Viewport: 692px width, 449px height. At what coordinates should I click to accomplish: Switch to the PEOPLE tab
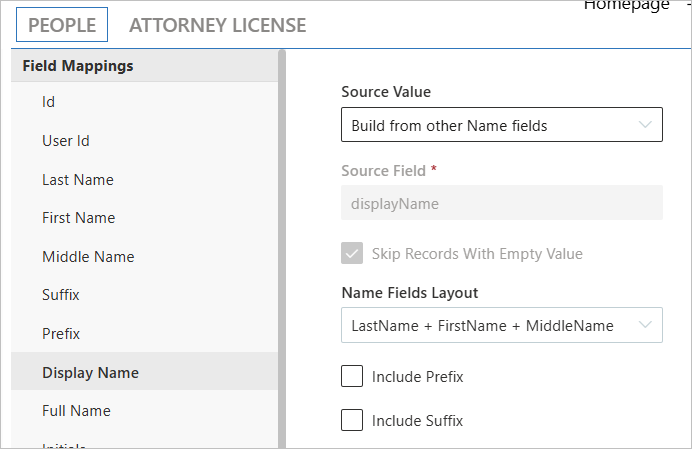tap(62, 25)
